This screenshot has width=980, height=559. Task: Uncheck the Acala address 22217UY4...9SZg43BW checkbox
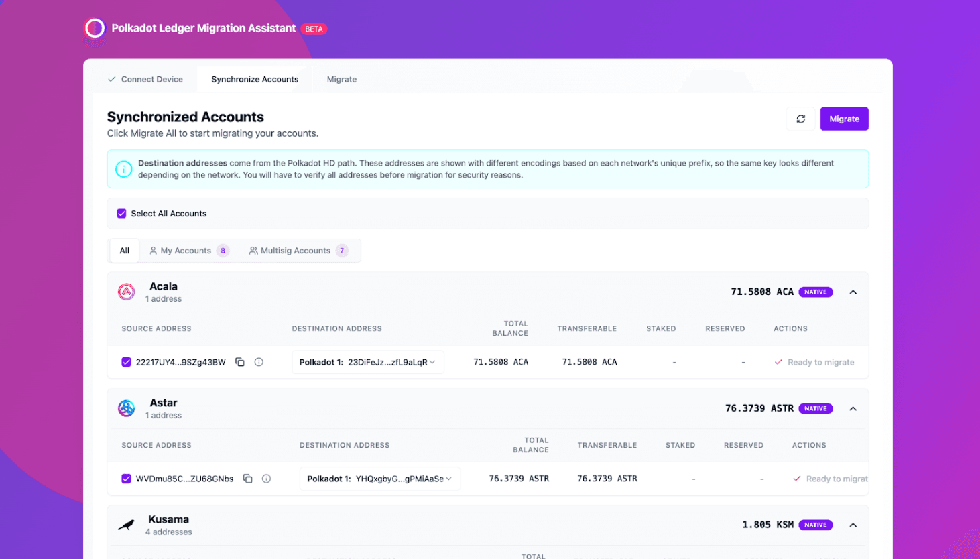tap(126, 362)
